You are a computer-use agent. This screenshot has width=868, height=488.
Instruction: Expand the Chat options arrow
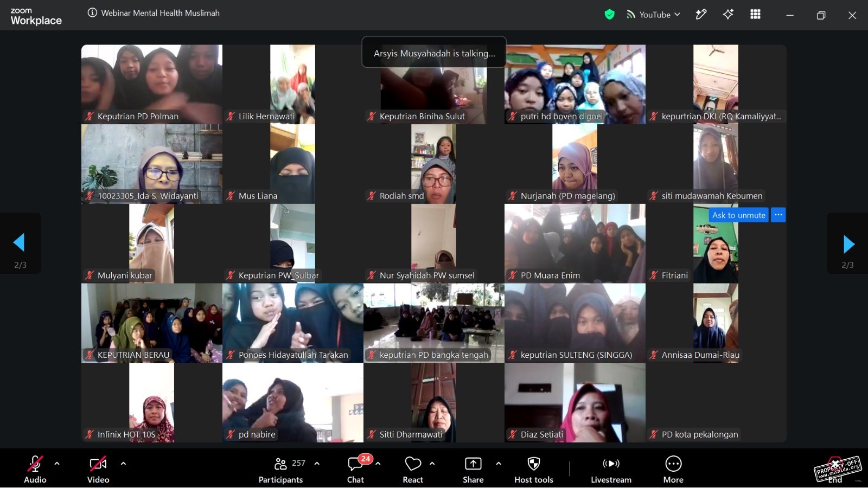(378, 464)
